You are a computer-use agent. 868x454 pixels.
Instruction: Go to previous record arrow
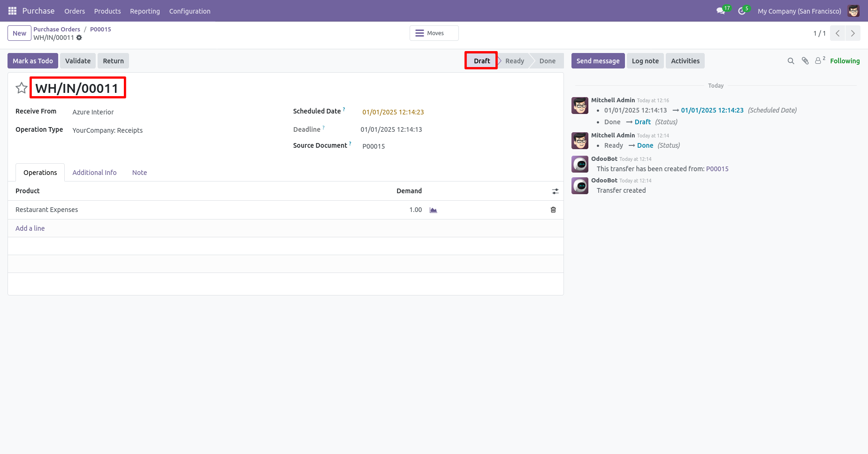(838, 33)
